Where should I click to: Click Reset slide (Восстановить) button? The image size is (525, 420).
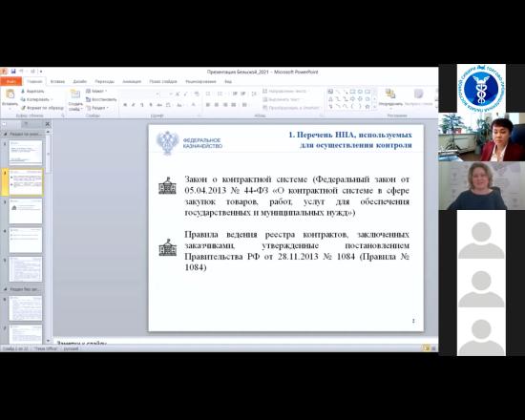point(101,99)
